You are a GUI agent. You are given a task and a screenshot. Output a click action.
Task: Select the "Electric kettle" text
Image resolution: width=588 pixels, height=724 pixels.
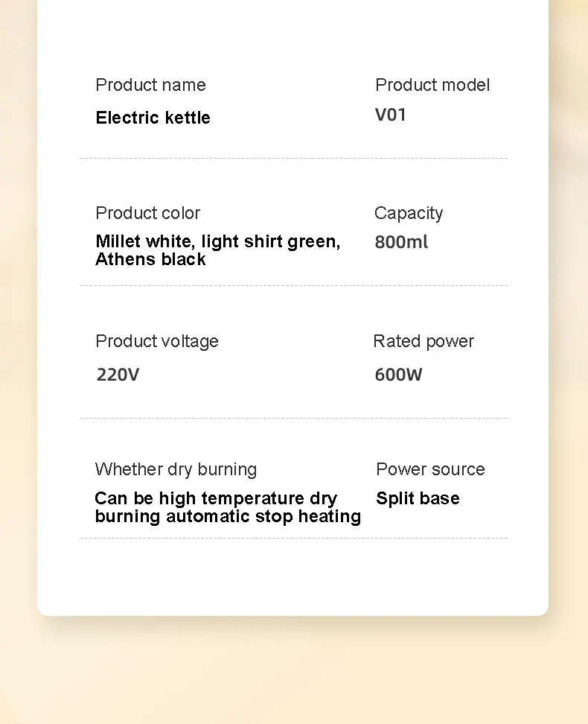(153, 118)
